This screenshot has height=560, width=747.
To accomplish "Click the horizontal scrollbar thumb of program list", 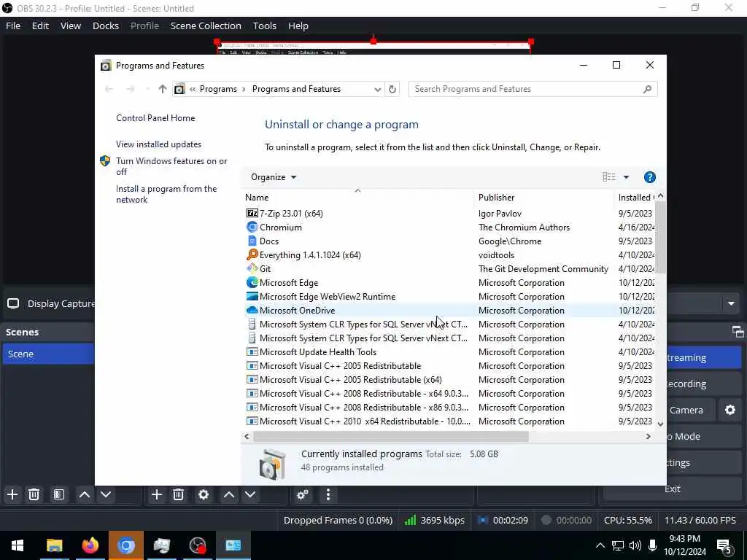I will point(391,436).
